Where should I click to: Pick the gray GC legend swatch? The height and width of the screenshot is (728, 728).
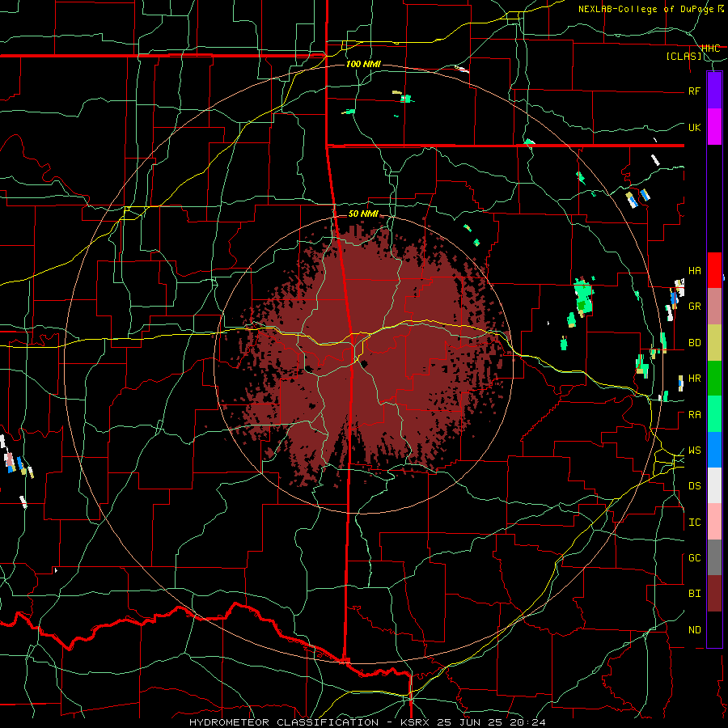[714, 557]
